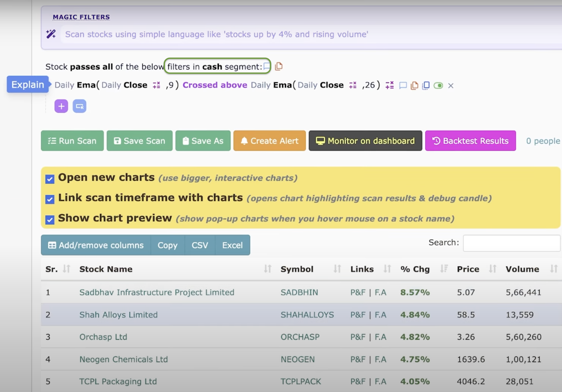Open Sadbhav Infrastructure Project Limited stock link
This screenshot has height=392, width=562.
click(157, 292)
